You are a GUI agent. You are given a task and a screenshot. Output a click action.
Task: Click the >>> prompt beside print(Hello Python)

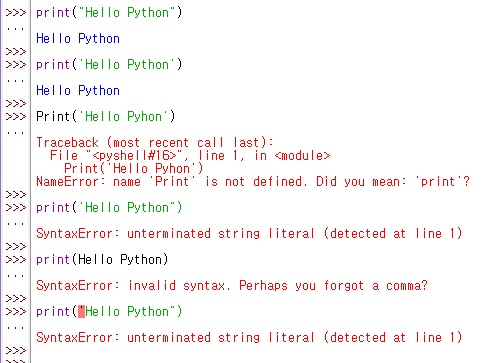[16, 259]
